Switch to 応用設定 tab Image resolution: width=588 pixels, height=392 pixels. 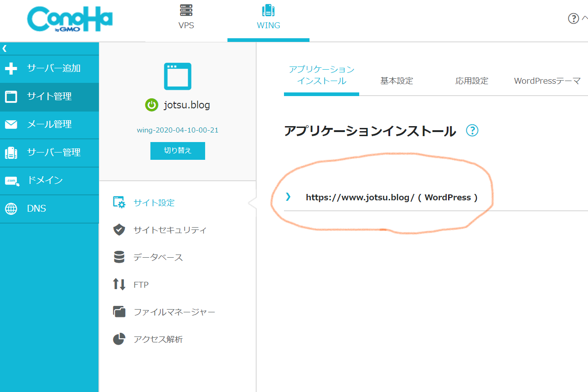472,81
